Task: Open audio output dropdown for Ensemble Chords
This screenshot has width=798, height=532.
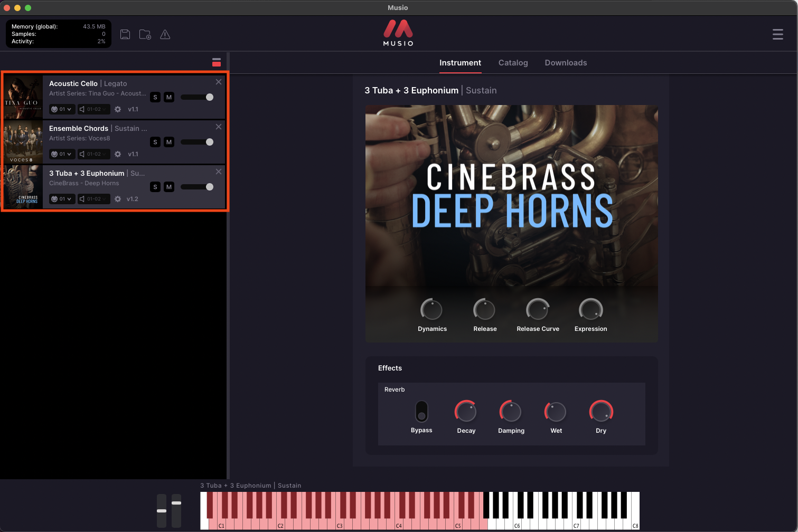Action: 93,154
